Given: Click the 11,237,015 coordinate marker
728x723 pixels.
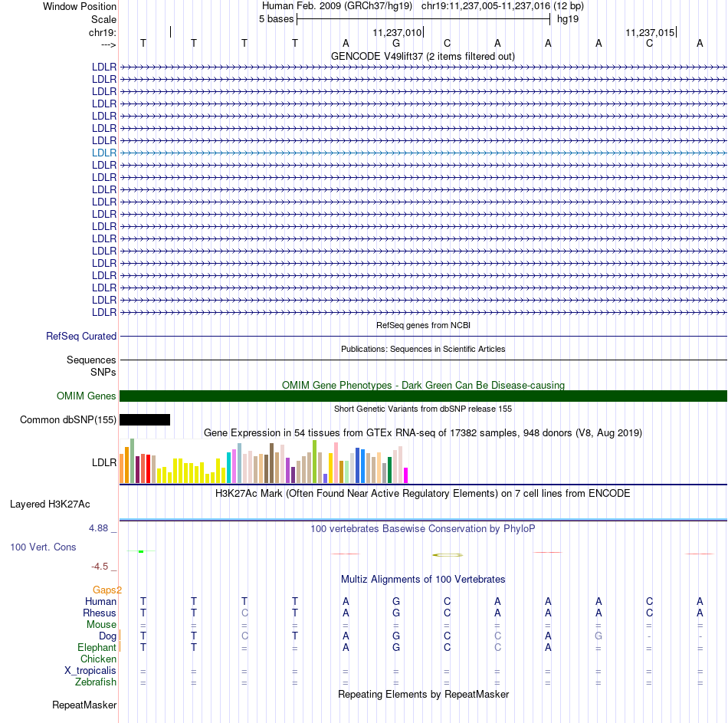Looking at the screenshot, I should (x=650, y=32).
